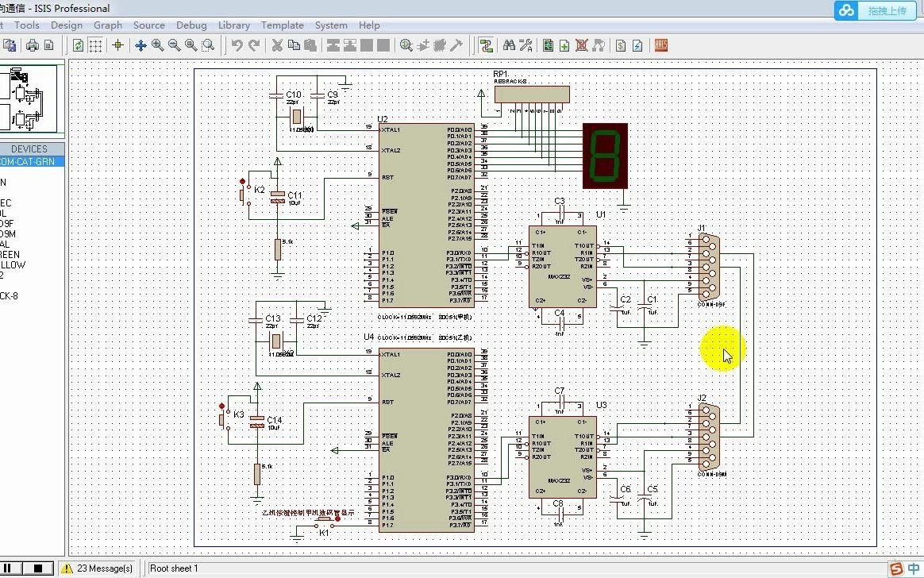
Task: Open the Template menu
Action: click(283, 25)
